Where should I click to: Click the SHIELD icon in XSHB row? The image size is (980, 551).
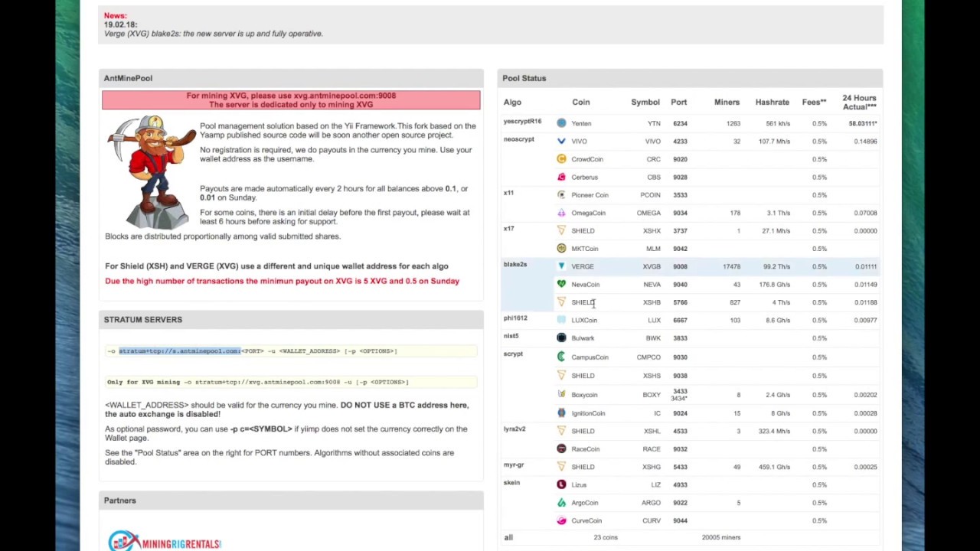(x=561, y=302)
